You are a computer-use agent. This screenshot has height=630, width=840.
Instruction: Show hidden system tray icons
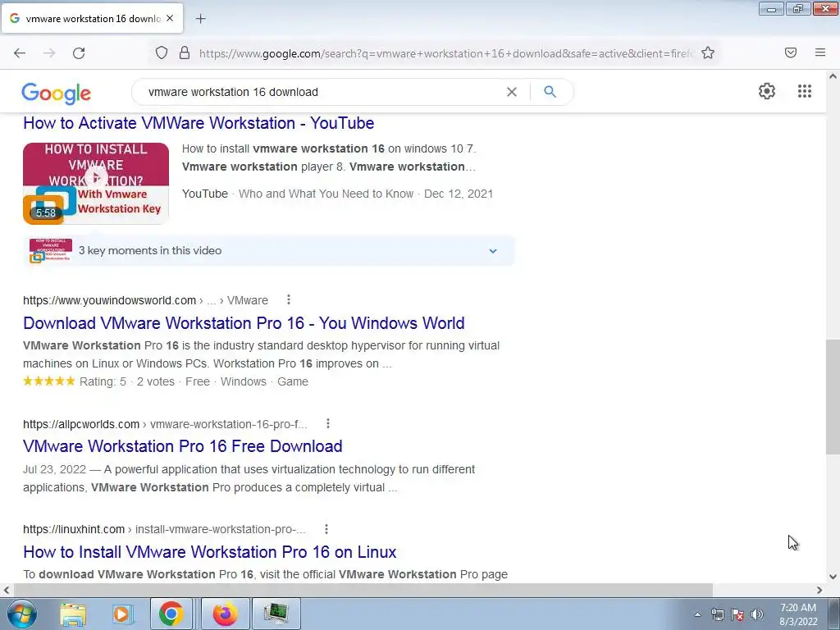(x=697, y=614)
